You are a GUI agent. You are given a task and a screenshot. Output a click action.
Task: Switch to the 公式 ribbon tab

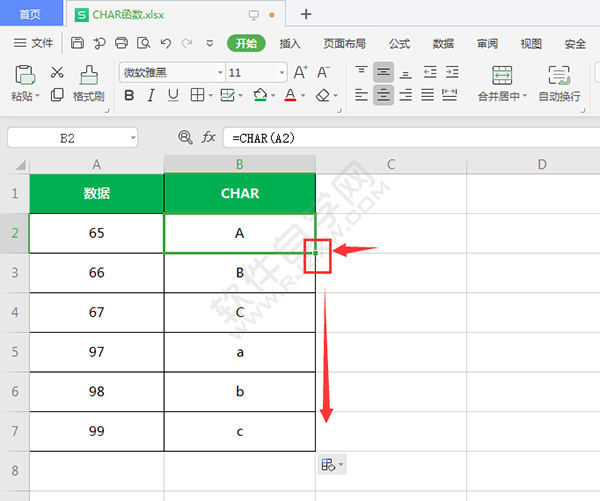pos(399,44)
